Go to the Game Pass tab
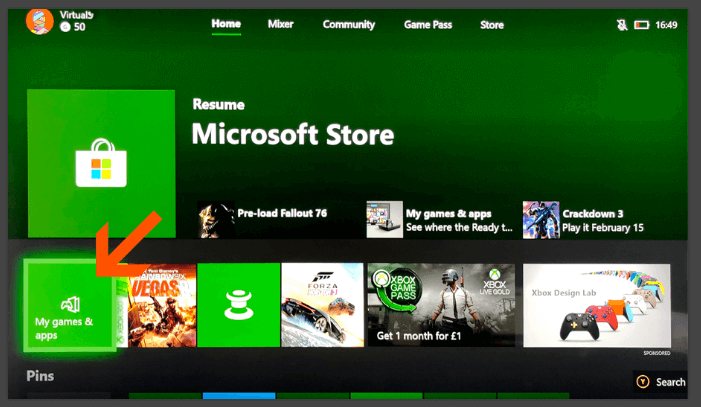Screen dimensions: 701x407 point(428,25)
